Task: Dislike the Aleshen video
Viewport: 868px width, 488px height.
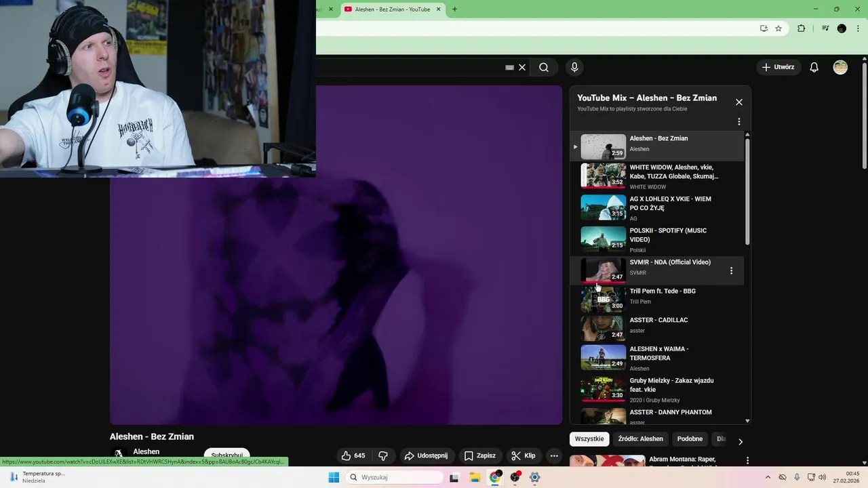Action: tap(383, 455)
